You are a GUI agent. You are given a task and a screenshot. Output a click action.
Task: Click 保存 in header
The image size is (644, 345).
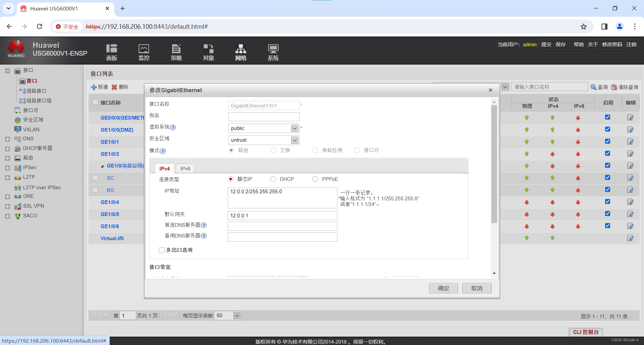pos(560,44)
